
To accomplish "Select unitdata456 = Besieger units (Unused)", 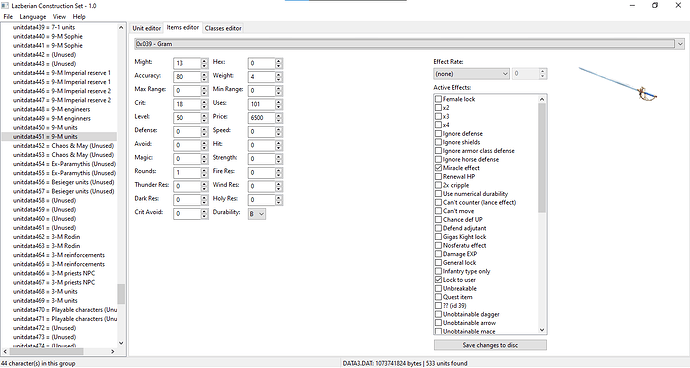I will click(63, 182).
